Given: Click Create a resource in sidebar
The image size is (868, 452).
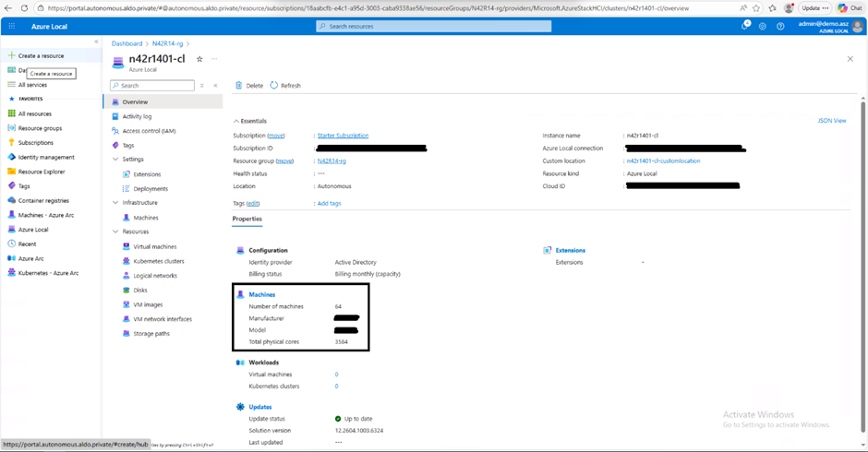Looking at the screenshot, I should (53, 56).
